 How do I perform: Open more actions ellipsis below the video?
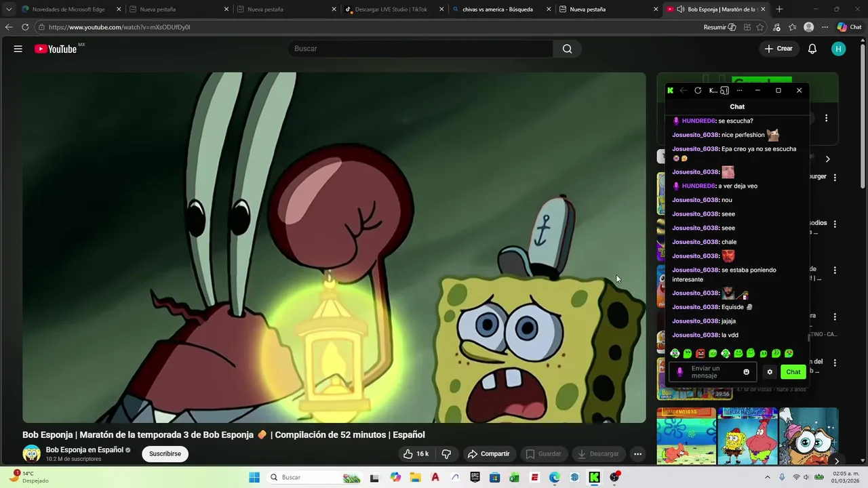637,454
